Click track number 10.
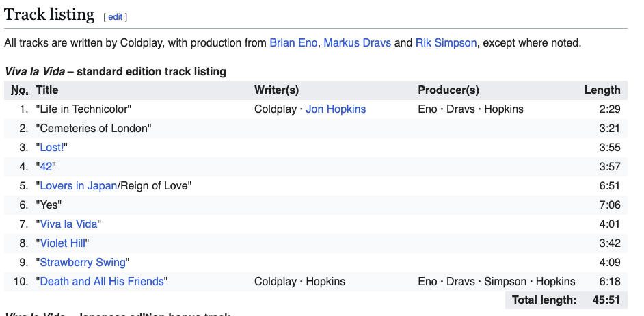Screen dimensions: 644x316 tap(21, 282)
